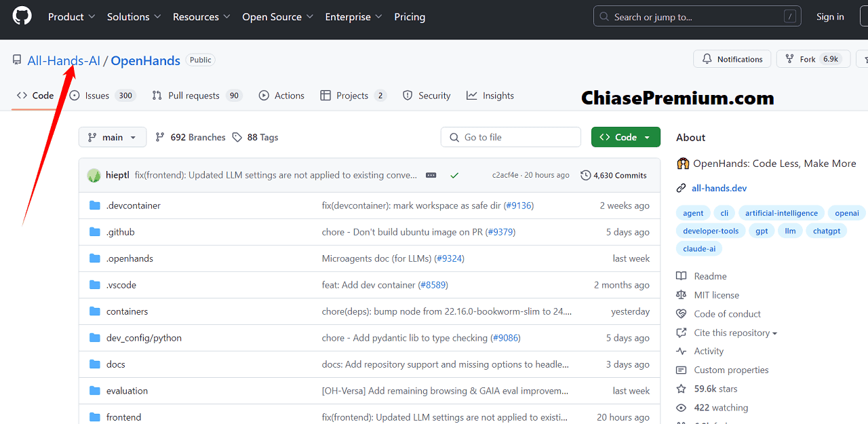This screenshot has height=424, width=868.
Task: Click the containers folder icon
Action: click(95, 311)
